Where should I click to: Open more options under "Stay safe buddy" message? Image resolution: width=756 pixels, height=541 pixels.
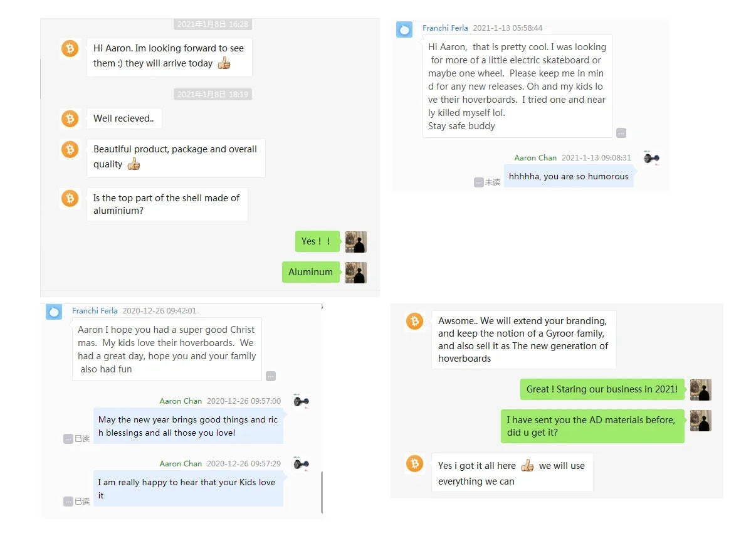[621, 133]
